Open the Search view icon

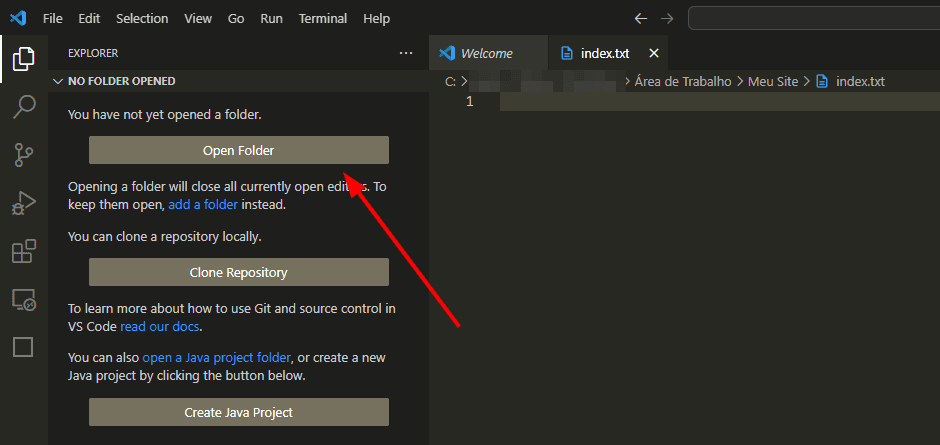23,107
